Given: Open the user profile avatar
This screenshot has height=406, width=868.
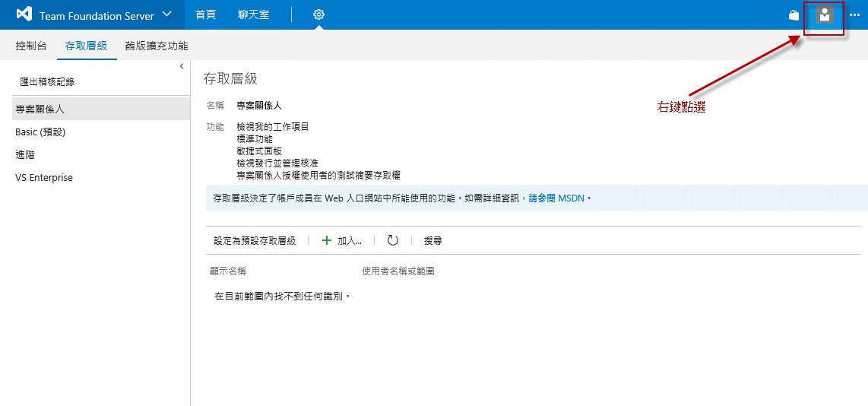Looking at the screenshot, I should pos(824,15).
